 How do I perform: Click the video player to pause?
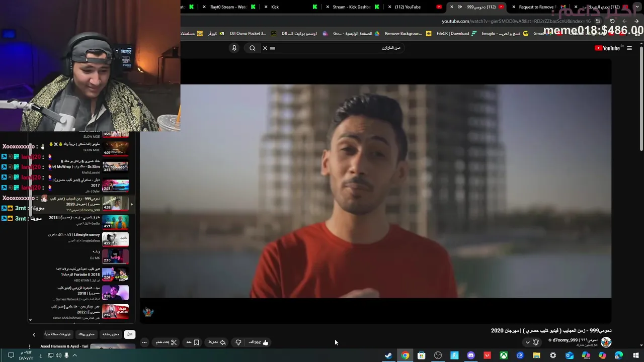click(375, 191)
